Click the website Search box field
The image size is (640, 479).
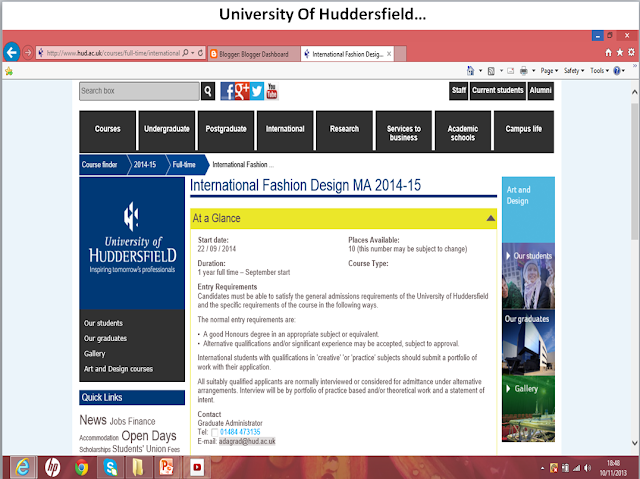pyautogui.click(x=139, y=91)
